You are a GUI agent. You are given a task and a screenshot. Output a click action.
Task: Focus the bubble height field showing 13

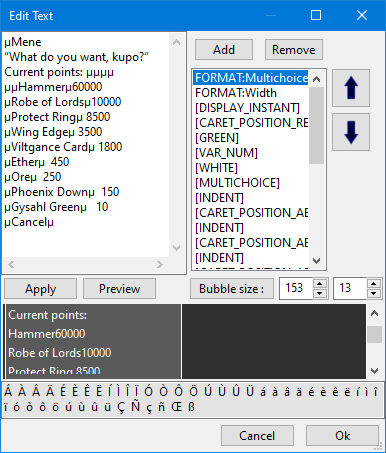click(x=350, y=288)
